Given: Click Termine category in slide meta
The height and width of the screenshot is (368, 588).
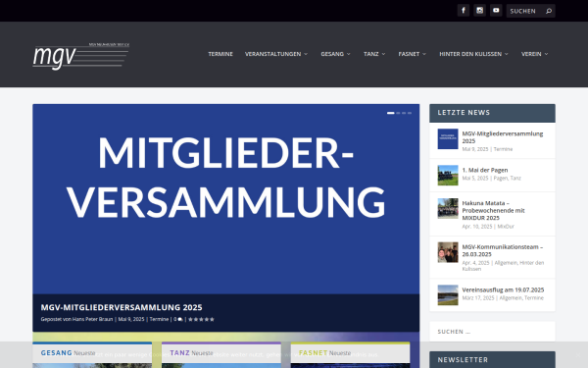Looking at the screenshot, I should pyautogui.click(x=159, y=319).
